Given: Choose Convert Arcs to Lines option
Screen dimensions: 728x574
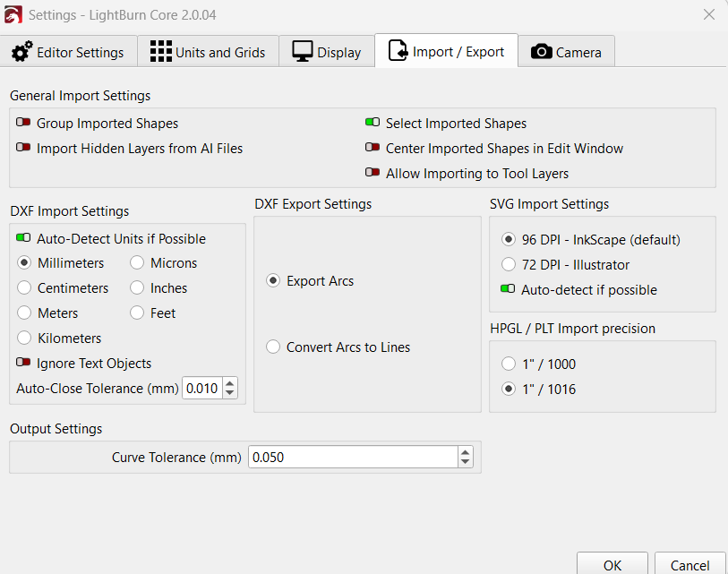Looking at the screenshot, I should [x=273, y=347].
